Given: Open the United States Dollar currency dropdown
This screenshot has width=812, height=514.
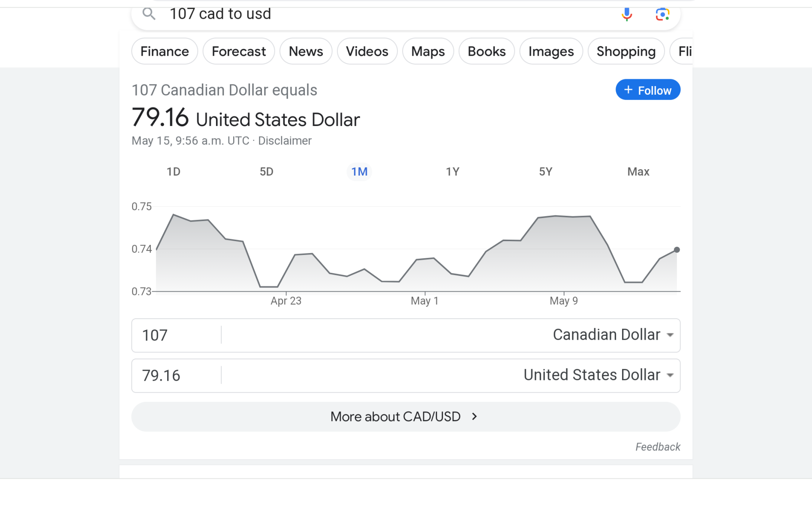Looking at the screenshot, I should 598,375.
